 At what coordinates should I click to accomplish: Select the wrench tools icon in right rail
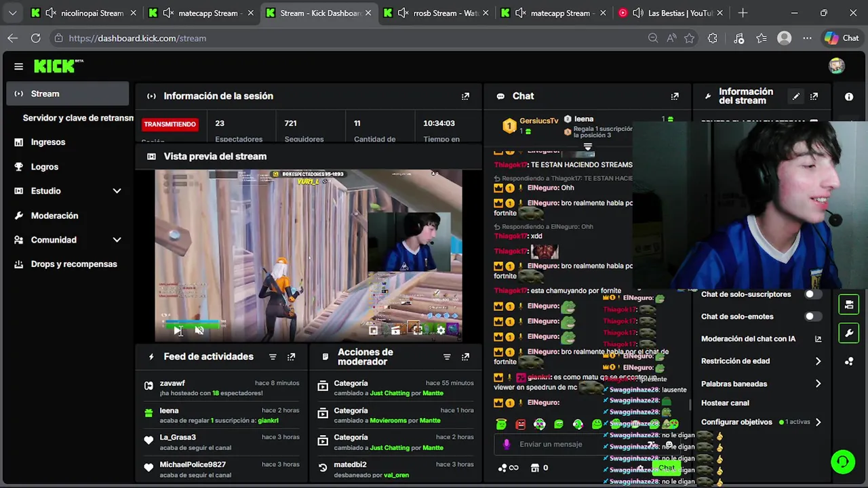[849, 333]
